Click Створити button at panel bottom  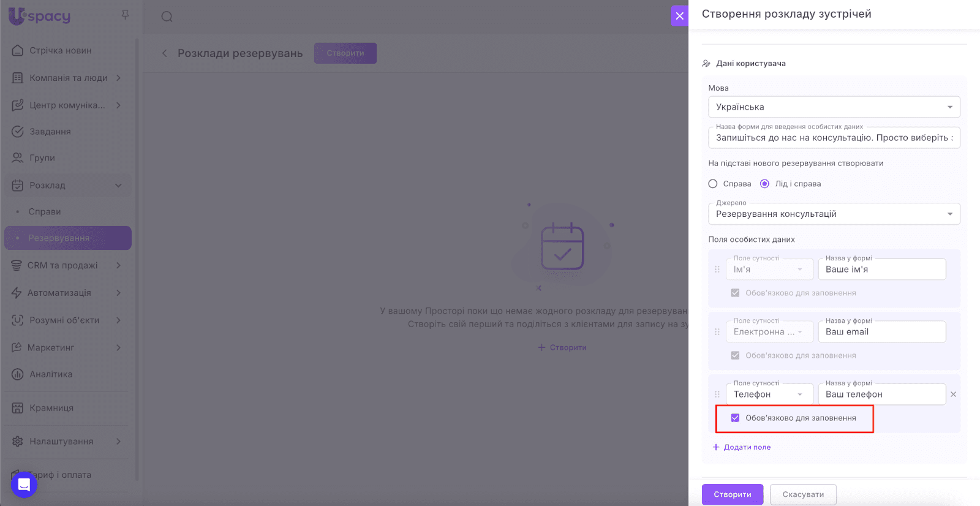coord(732,494)
